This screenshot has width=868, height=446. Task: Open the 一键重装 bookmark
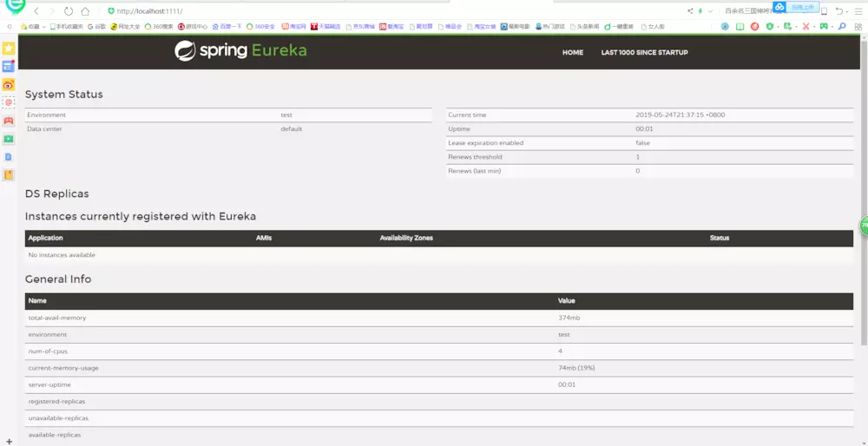tap(618, 26)
